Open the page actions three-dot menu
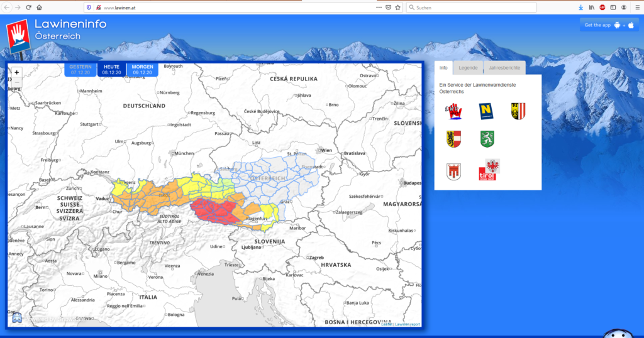The width and height of the screenshot is (644, 338). pyautogui.click(x=379, y=8)
